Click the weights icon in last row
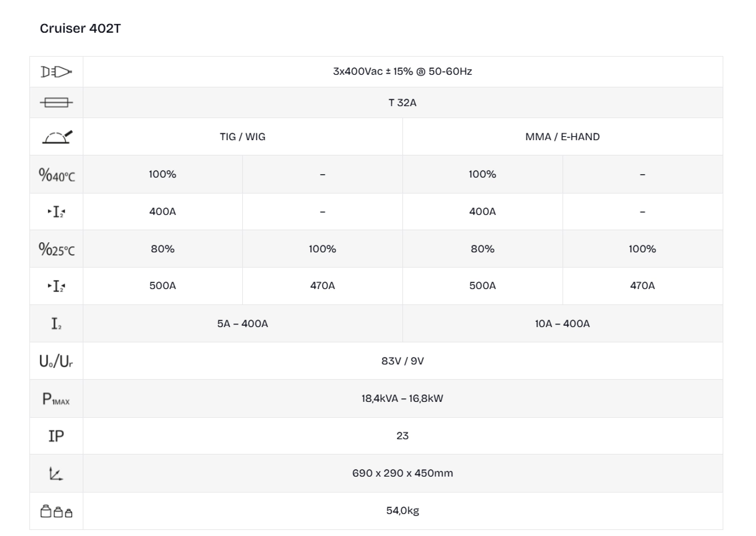The width and height of the screenshot is (756, 536). pyautogui.click(x=56, y=511)
